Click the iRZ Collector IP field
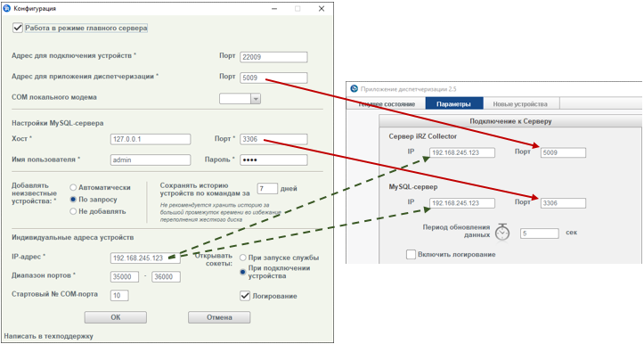644x344 pixels. point(462,152)
